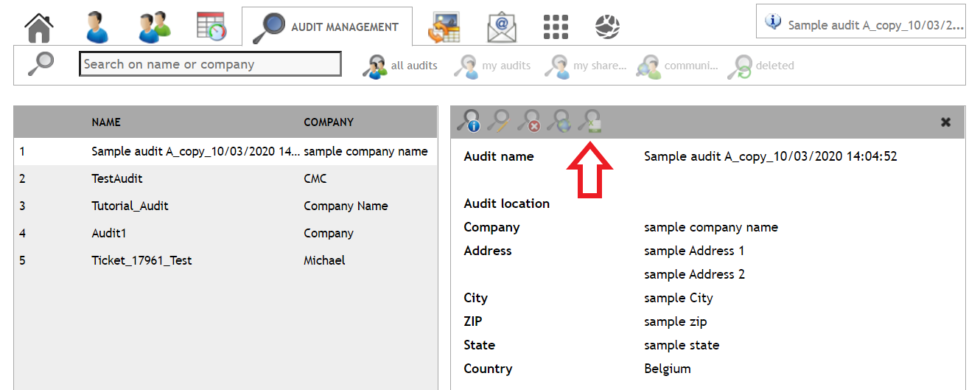Open the user groups icon
The width and height of the screenshot is (980, 390).
[154, 27]
